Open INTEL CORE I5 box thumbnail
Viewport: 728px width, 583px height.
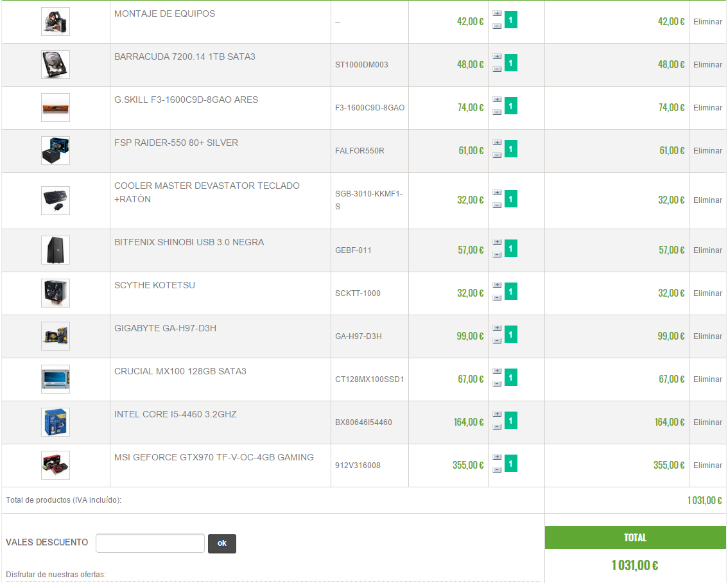coord(55,422)
